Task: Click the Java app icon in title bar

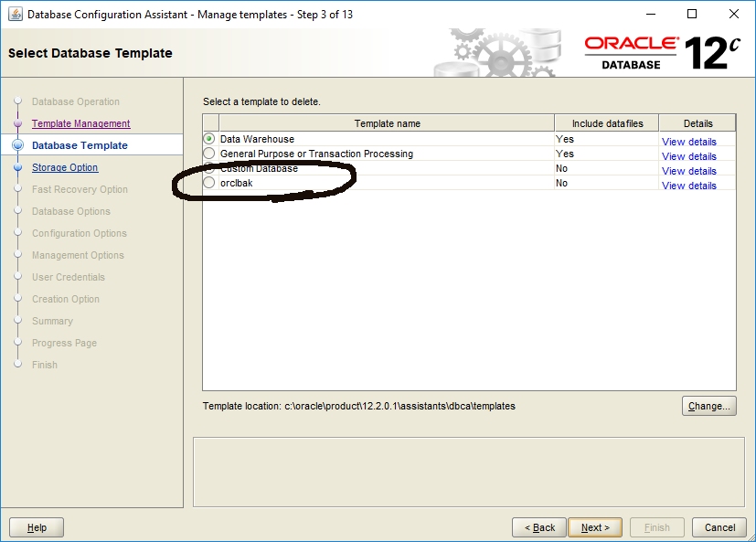Action: [16, 14]
